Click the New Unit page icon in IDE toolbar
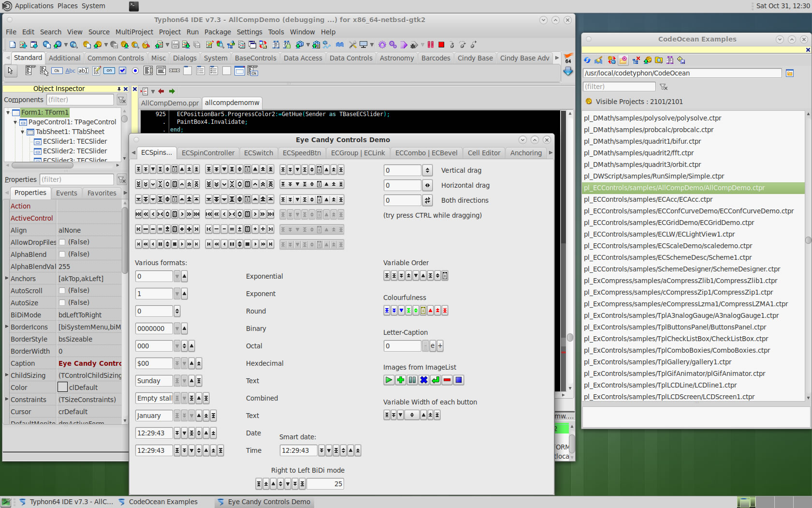Viewport: 812px width, 508px height. click(x=13, y=45)
